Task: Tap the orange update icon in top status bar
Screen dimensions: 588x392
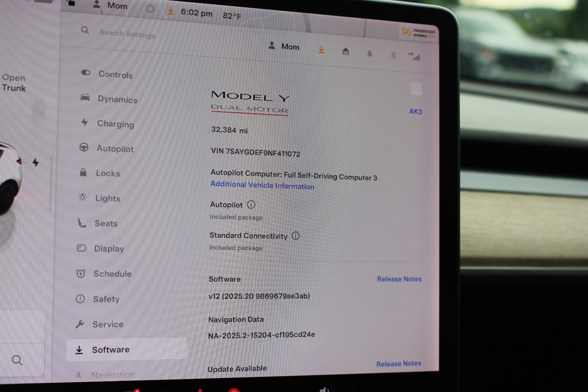Action: tap(170, 11)
